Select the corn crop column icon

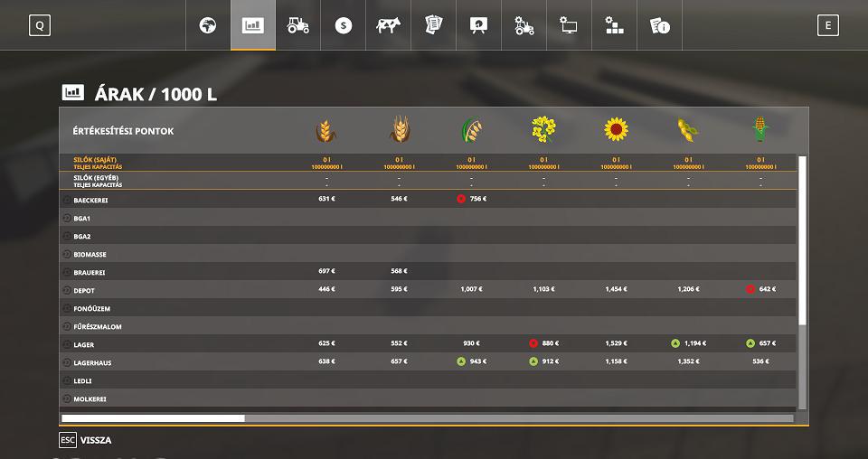tap(760, 130)
